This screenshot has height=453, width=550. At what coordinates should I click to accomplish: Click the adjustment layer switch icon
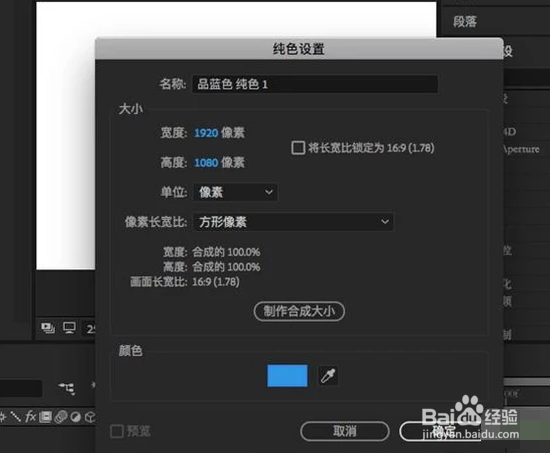(x=75, y=417)
